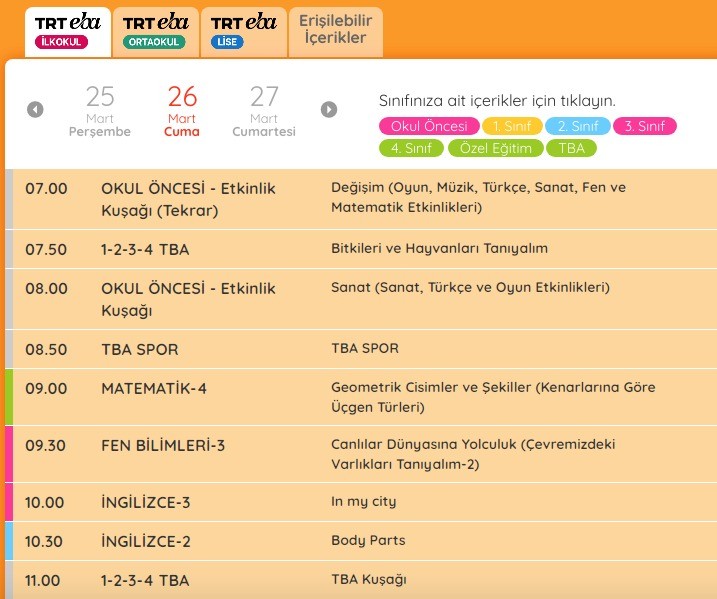
Task: Open Erişilebilir İçerikler tab
Action: click(x=333, y=30)
